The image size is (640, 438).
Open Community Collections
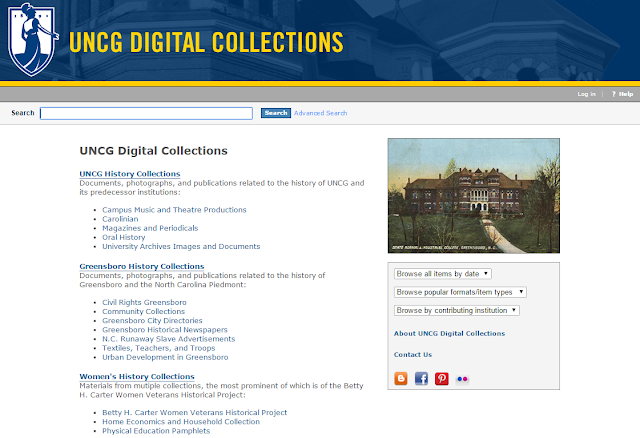pos(143,311)
